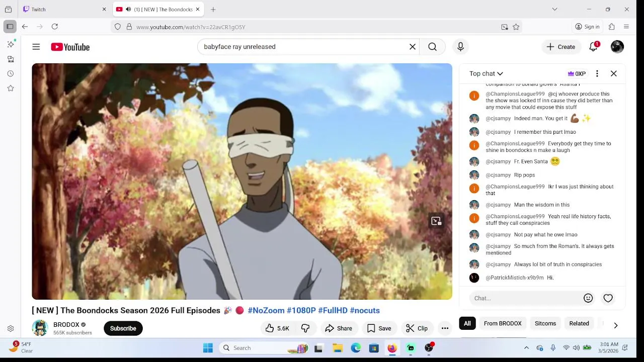Open the #1080P hashtag link
Viewport: 644px width, 362px height.
point(301,310)
